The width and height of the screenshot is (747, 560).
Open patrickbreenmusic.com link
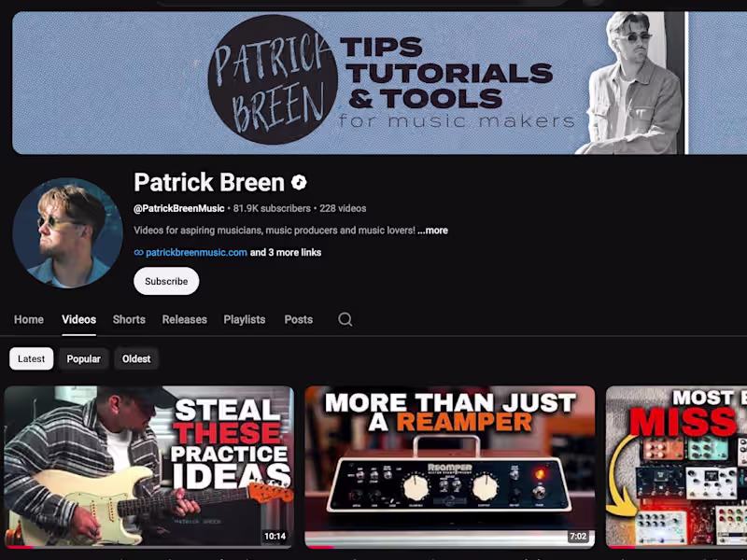pos(196,252)
